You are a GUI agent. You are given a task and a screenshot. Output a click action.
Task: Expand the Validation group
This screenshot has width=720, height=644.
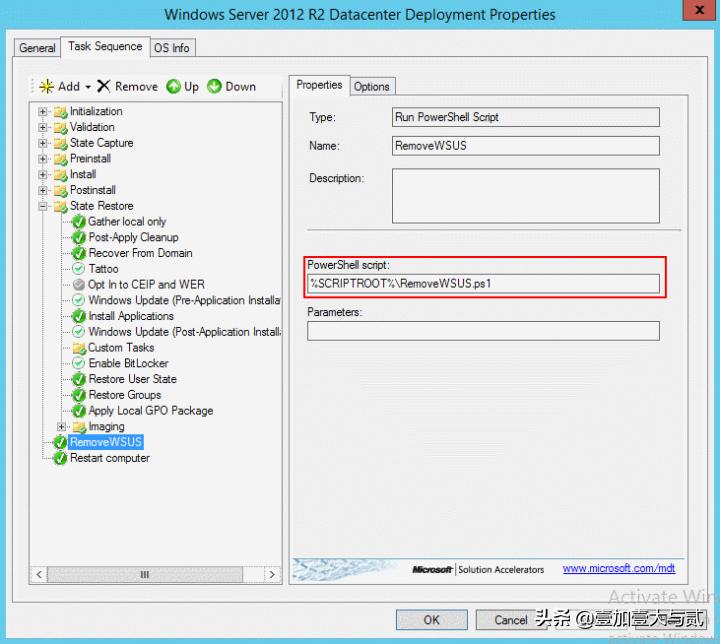[43, 127]
